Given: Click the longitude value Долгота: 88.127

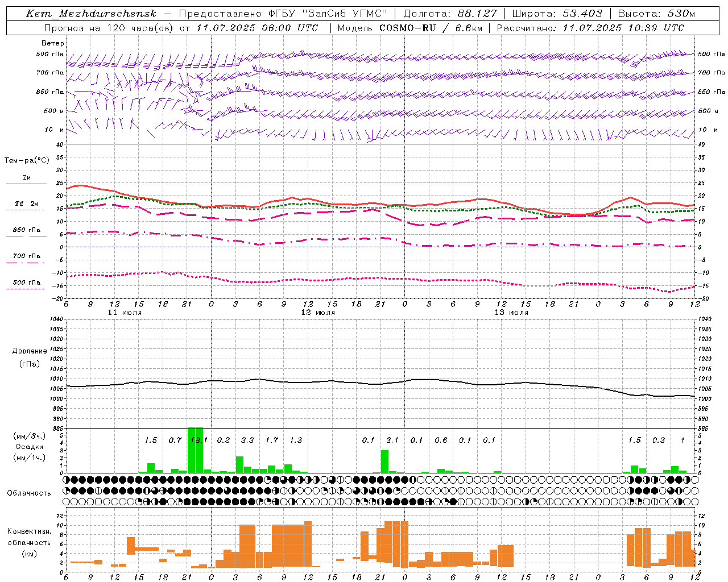Looking at the screenshot, I should [450, 14].
